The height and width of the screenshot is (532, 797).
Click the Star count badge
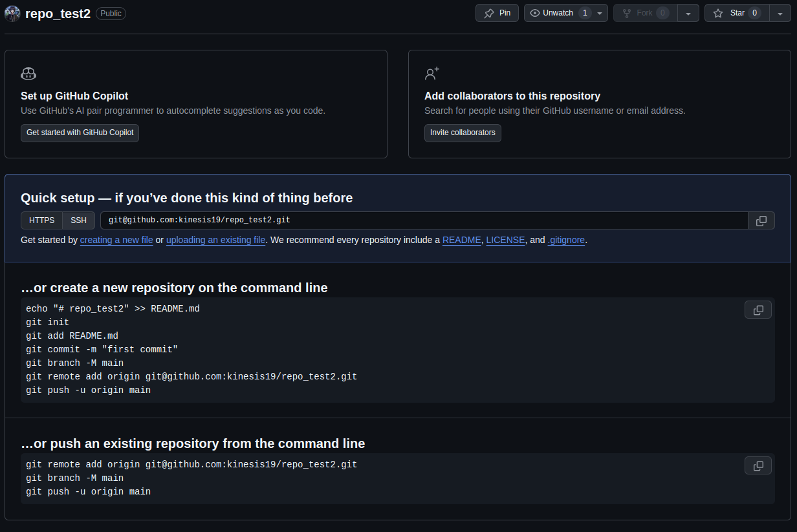pyautogui.click(x=754, y=13)
